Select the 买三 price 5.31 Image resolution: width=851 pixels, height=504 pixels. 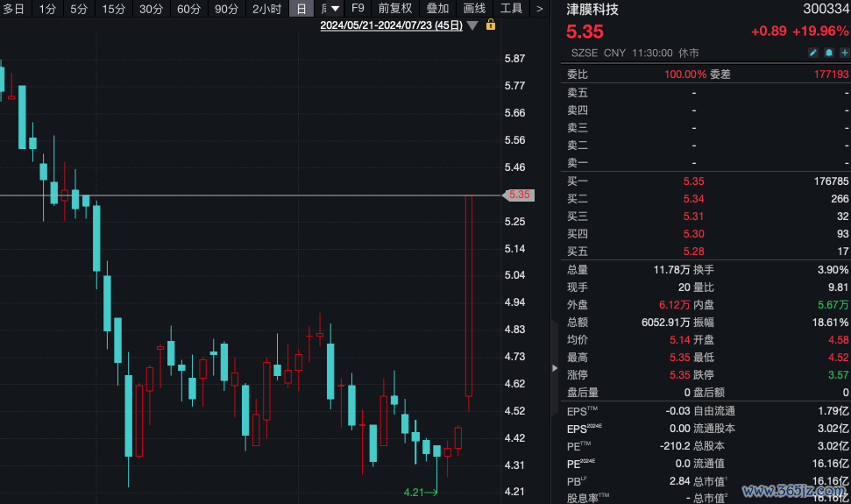[693, 216]
